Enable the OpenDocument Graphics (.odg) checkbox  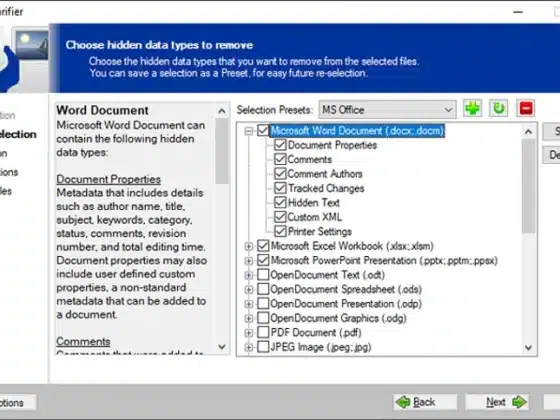(x=263, y=318)
